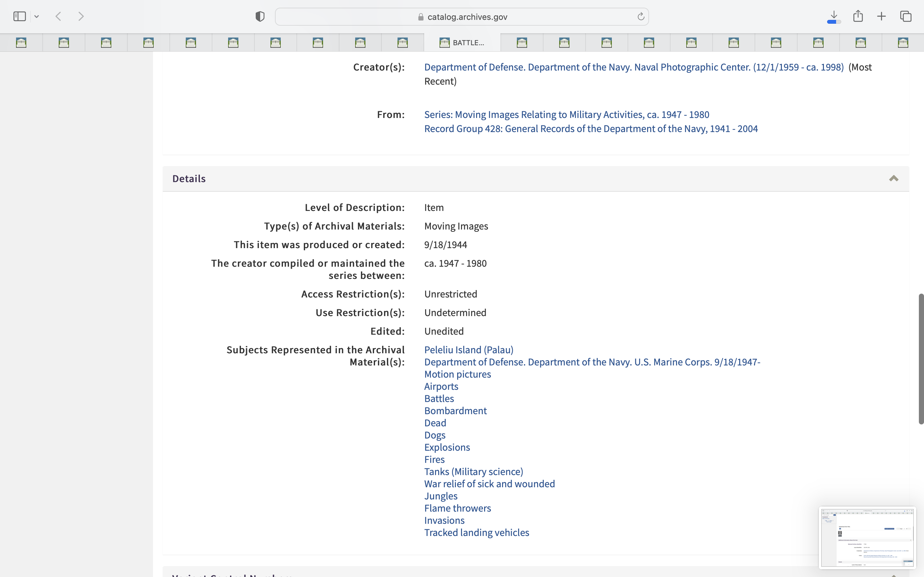Open the Peleliu Island (Palau) subject
This screenshot has height=577, width=924.
point(468,350)
